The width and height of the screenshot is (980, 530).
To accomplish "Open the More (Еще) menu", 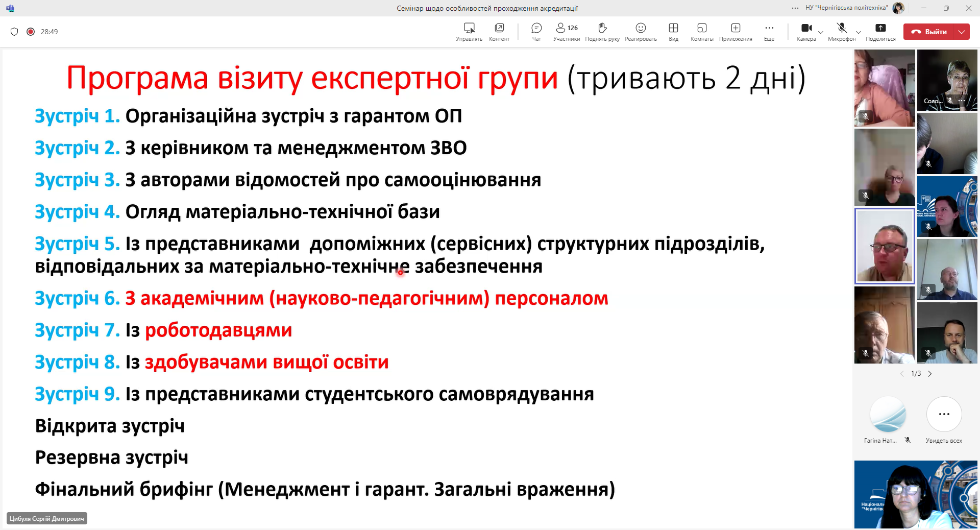I will (769, 31).
